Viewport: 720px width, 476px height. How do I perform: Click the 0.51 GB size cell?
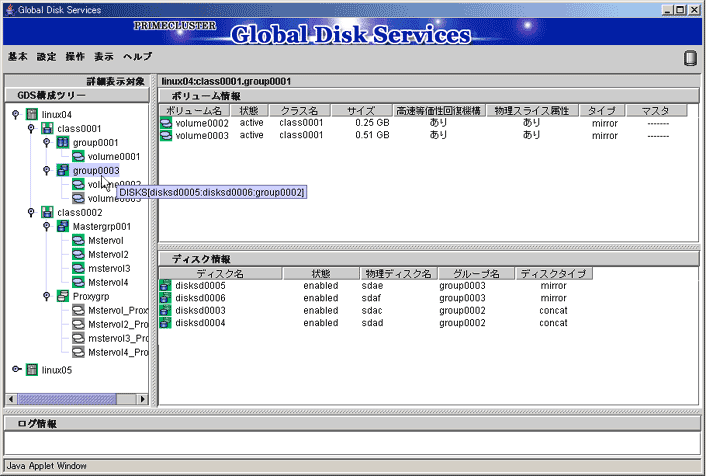372,135
